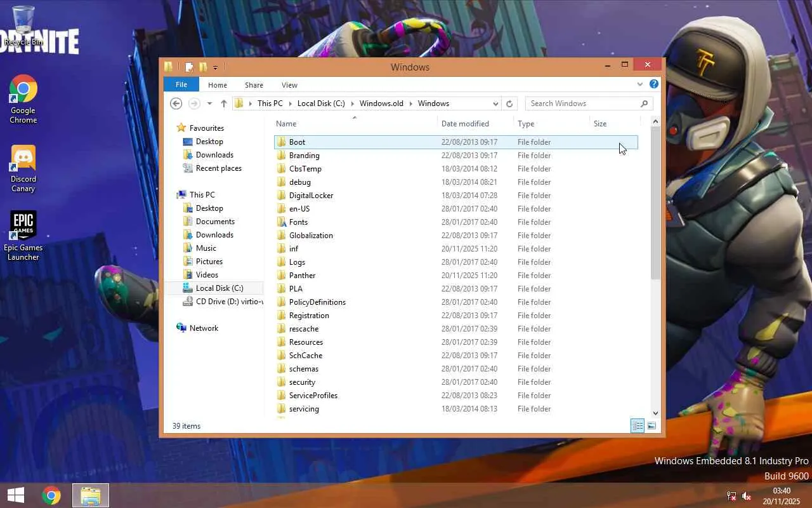Open the Customize Quick Access Toolbar arrow

(216, 67)
